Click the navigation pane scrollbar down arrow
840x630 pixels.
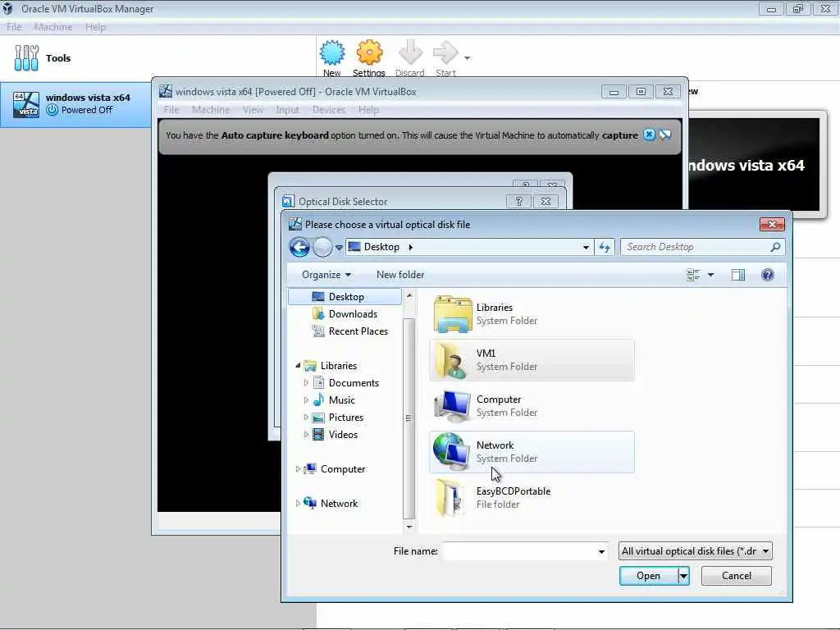pos(409,527)
